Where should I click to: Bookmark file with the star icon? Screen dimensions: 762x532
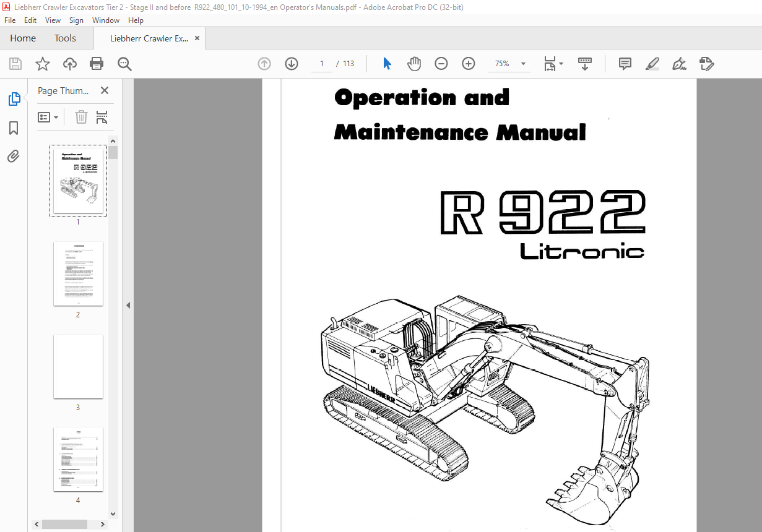pos(43,64)
